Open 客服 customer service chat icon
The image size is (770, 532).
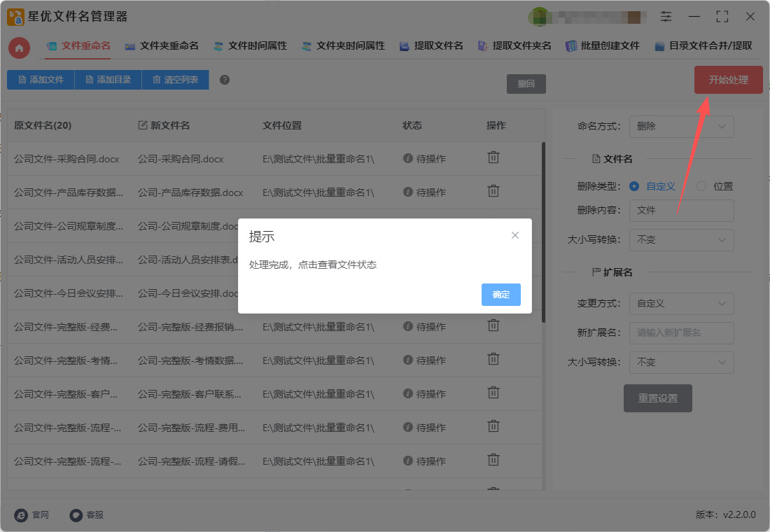76,514
